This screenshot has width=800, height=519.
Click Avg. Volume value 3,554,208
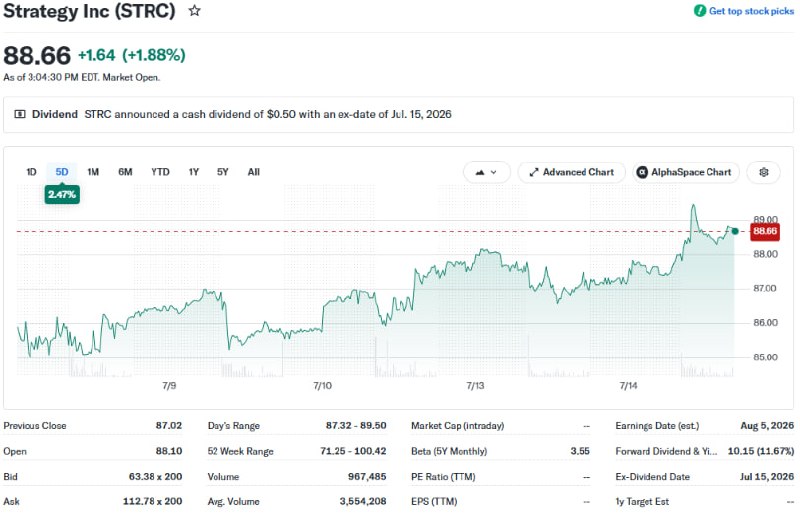tap(363, 501)
